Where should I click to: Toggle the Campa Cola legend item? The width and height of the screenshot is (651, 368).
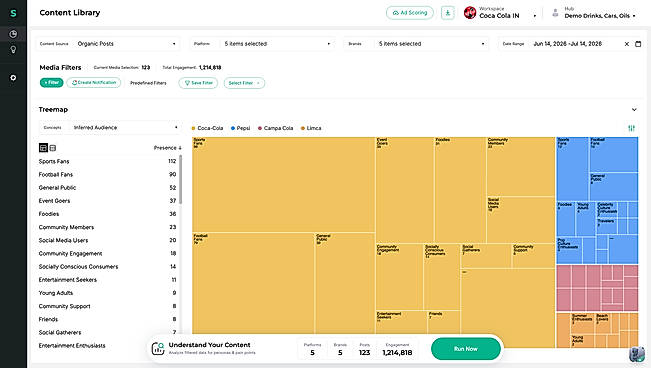click(x=275, y=128)
